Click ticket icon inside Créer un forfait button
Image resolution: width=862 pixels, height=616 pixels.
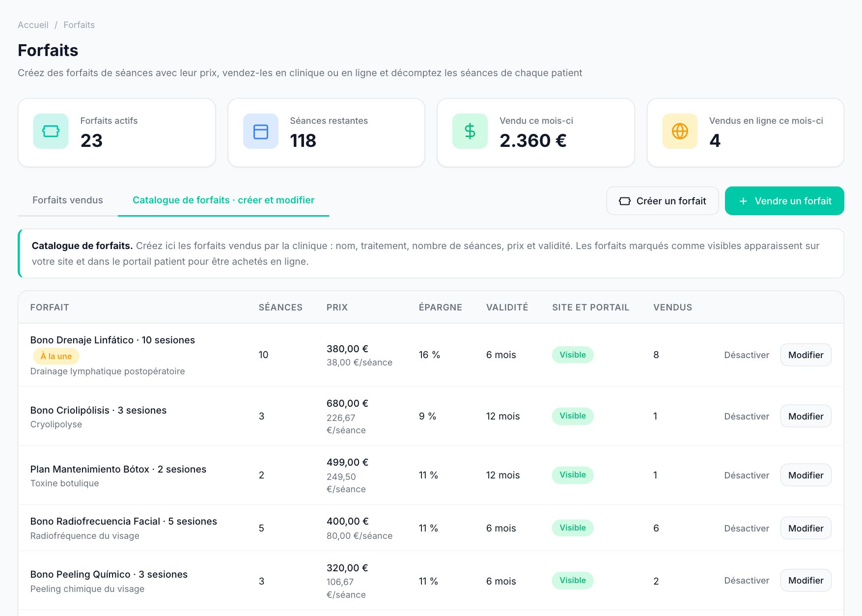[624, 201]
